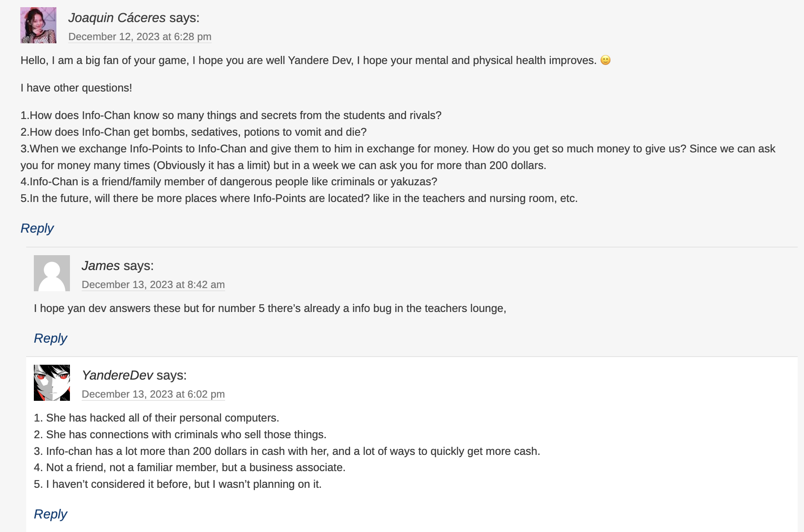
Task: Open the James author name
Action: 101,266
